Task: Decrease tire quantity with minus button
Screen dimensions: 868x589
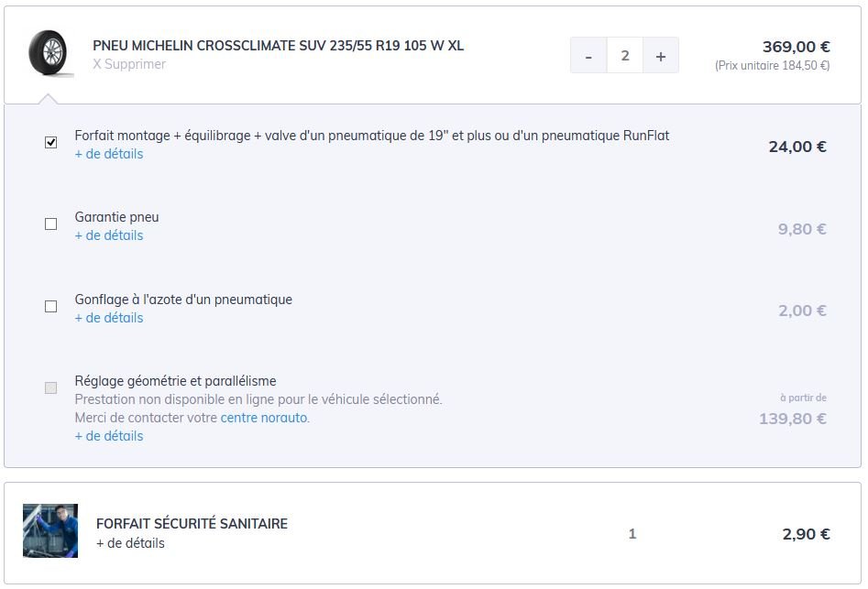Action: pyautogui.click(x=588, y=56)
